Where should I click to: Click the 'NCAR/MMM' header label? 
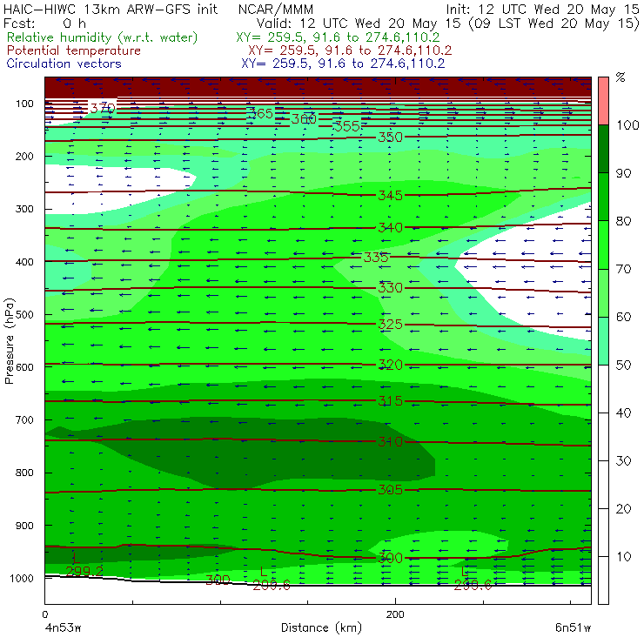click(276, 10)
